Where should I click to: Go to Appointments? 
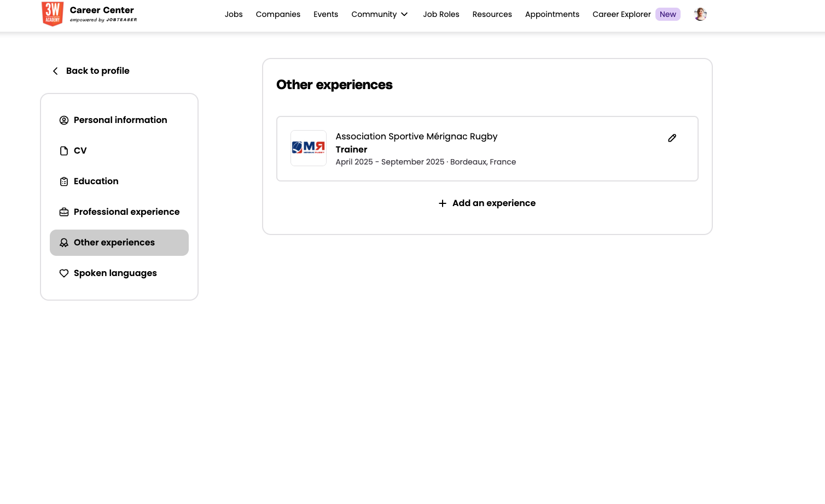coord(552,14)
